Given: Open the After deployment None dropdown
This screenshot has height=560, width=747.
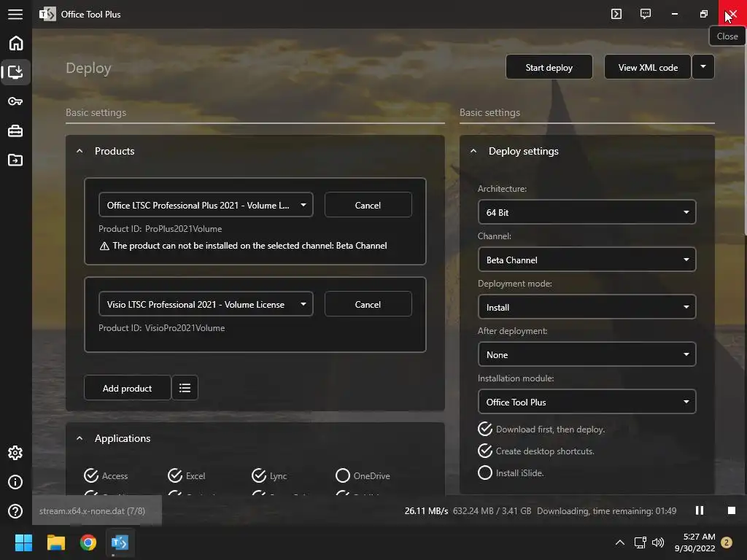Looking at the screenshot, I should point(587,355).
